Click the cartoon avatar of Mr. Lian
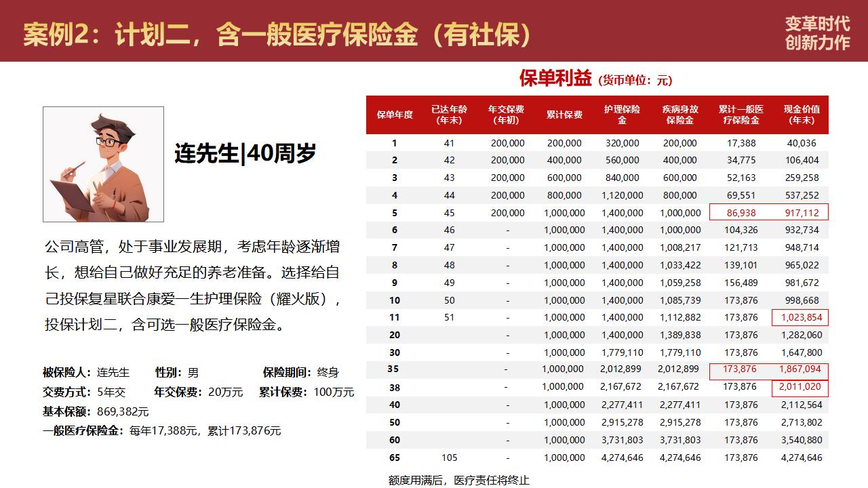Image resolution: width=868 pixels, height=488 pixels. pyautogui.click(x=103, y=164)
